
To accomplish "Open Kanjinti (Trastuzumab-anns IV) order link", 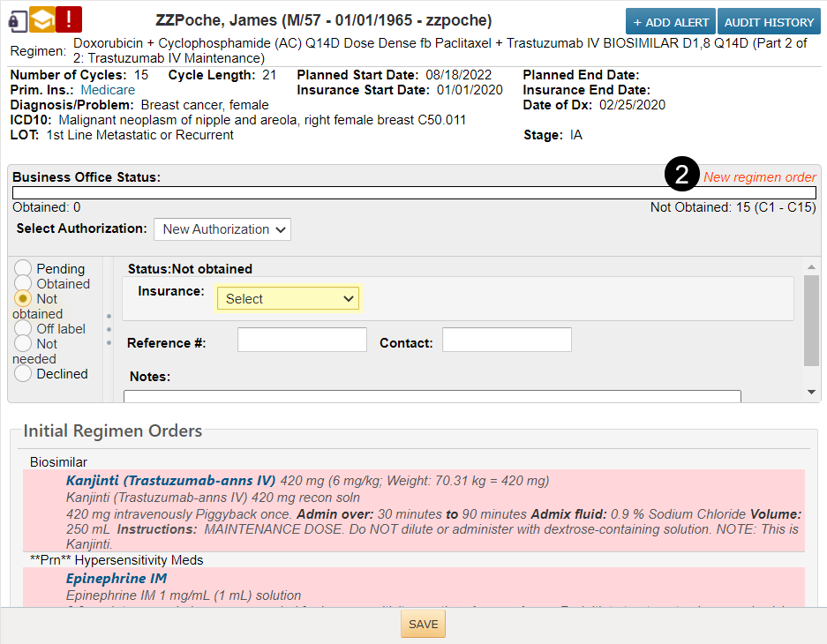I will coord(170,481).
